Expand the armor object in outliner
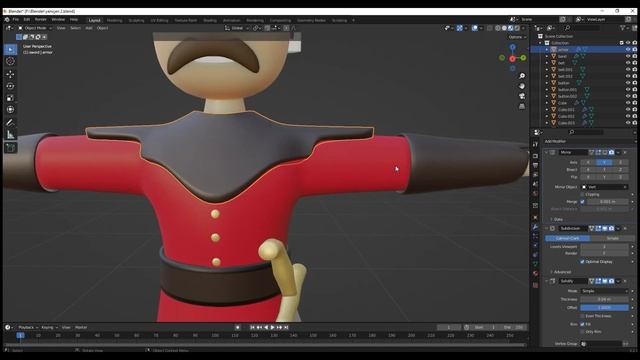The width and height of the screenshot is (640, 360). [547, 49]
